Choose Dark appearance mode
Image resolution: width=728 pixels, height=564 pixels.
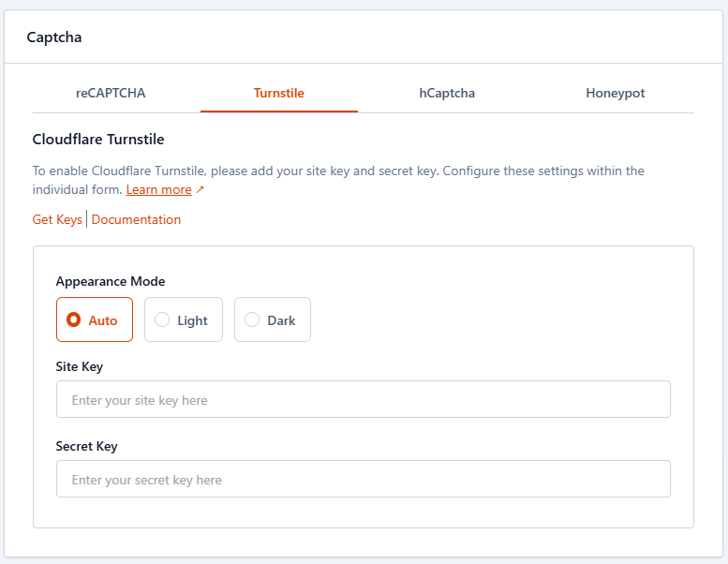[x=273, y=319]
